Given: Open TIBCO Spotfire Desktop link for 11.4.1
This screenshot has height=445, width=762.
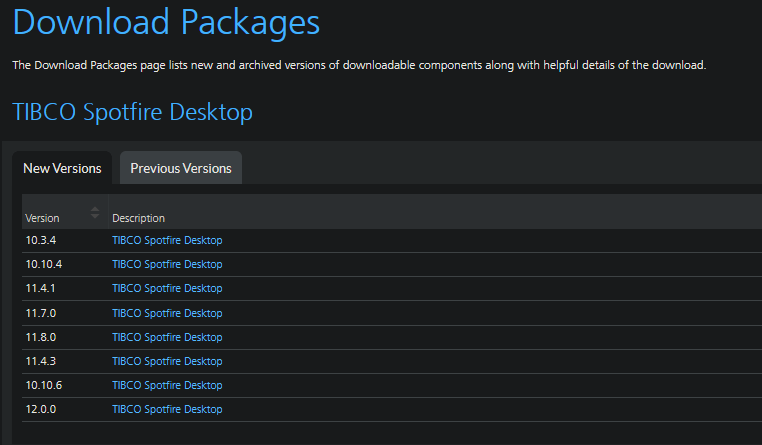Looking at the screenshot, I should point(167,288).
